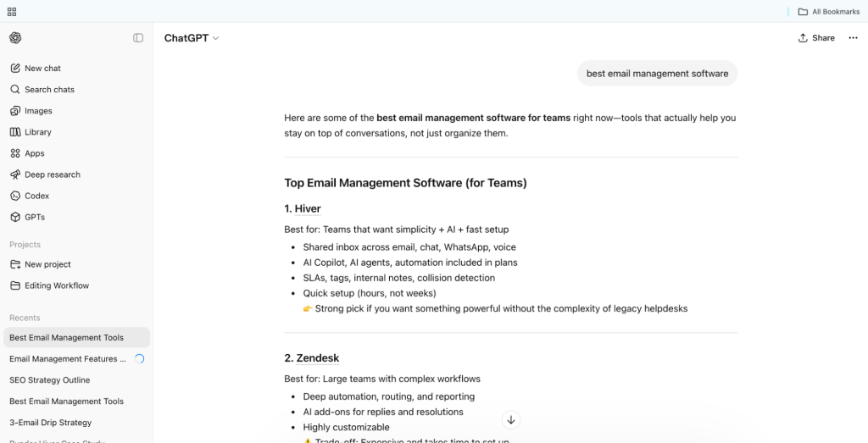Click the 'Strong pick if you want' line
This screenshot has height=443, width=868.
(495, 308)
